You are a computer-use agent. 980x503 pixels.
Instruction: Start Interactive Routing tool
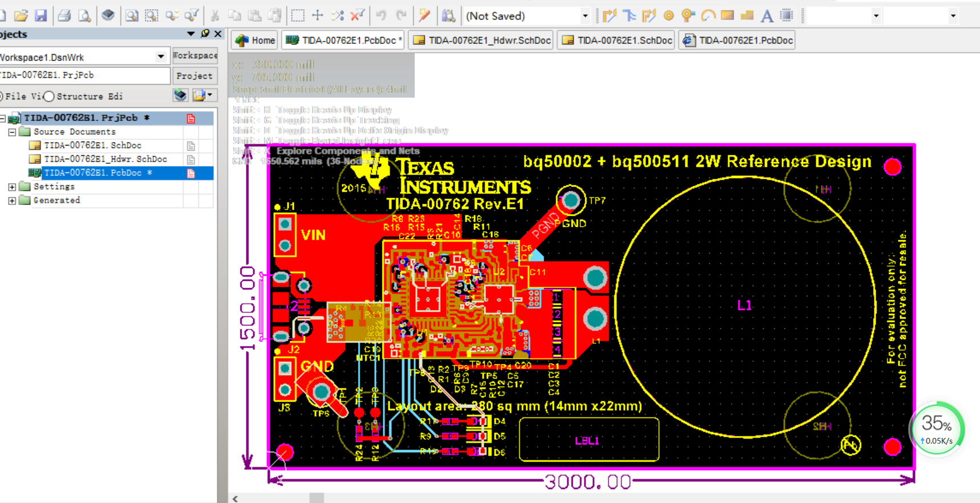click(610, 15)
